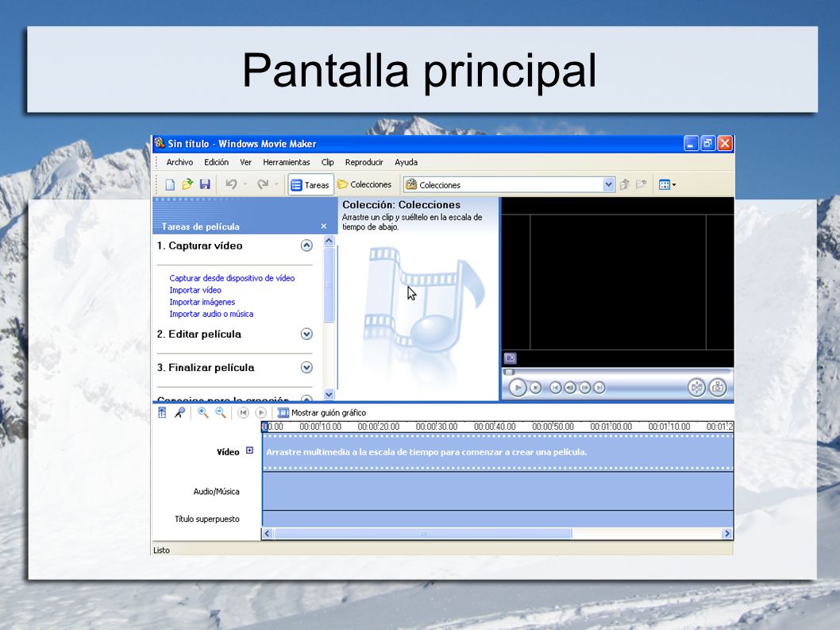
Task: Click the timeline horizontal scrollbar right arrow
Action: pos(727,534)
